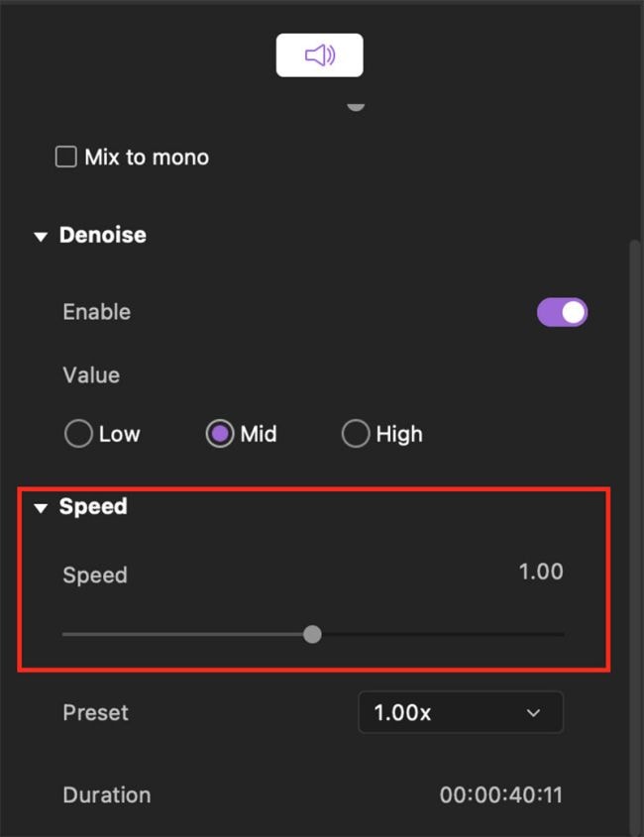Enable the Mix to mono checkbox

66,157
